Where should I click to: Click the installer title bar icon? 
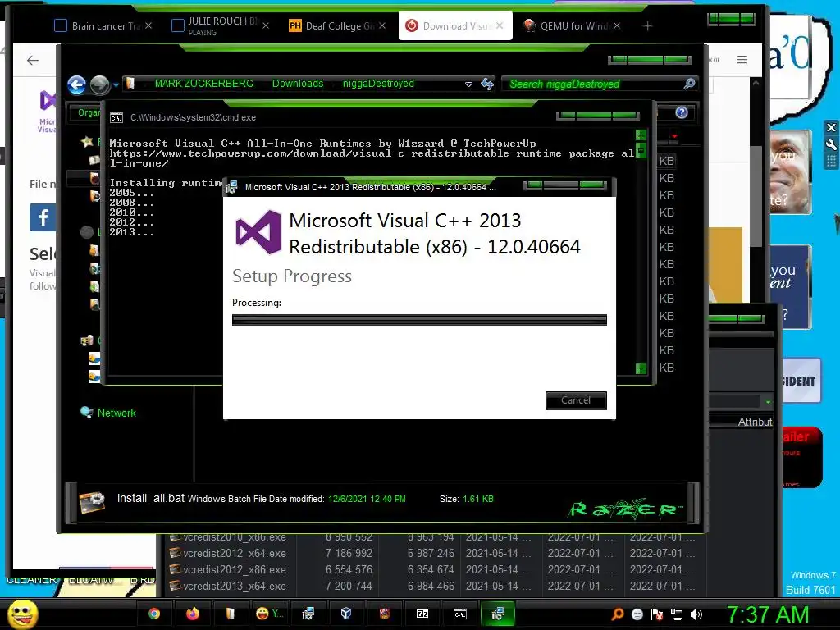(x=231, y=187)
